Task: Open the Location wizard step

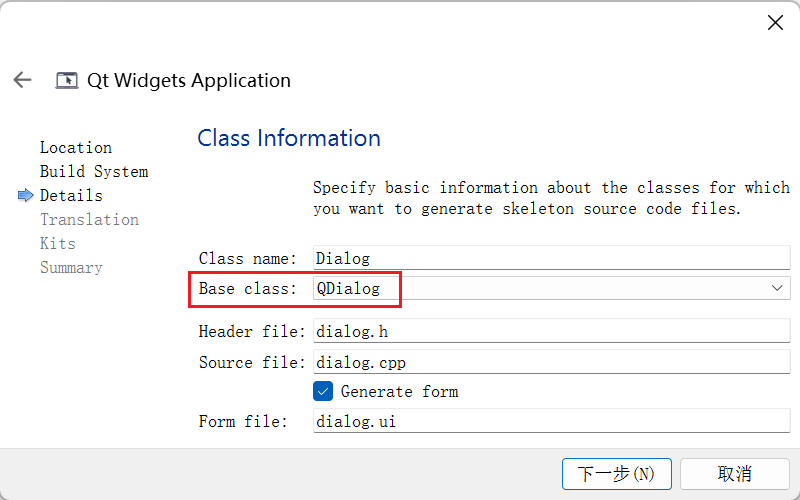Action: coord(76,147)
